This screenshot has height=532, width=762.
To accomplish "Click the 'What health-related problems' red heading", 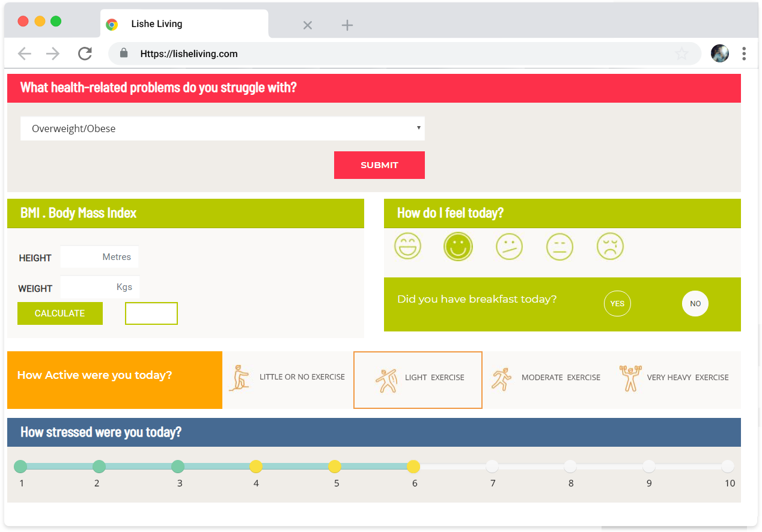I will click(159, 88).
